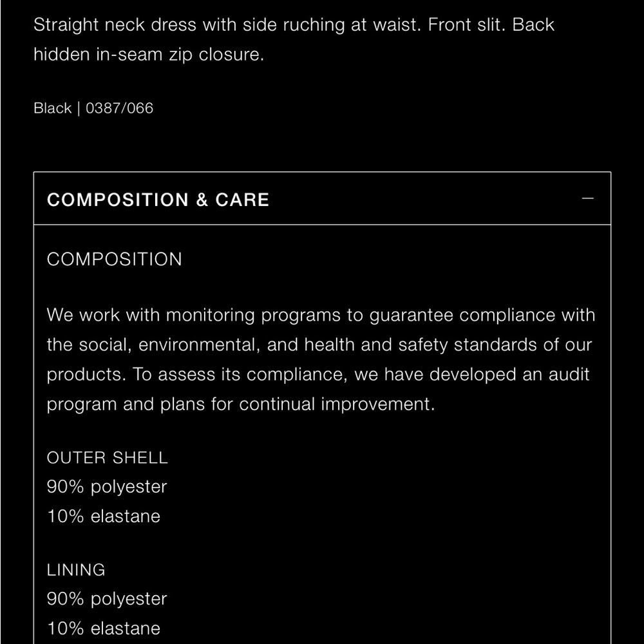Click '90% polyester' under Lining

coord(107,599)
